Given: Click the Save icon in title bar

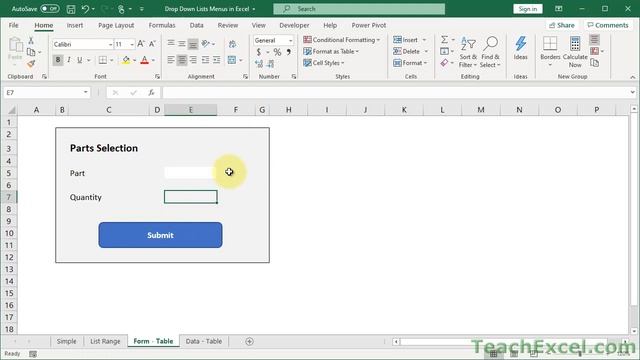Looking at the screenshot, I should click(x=71, y=9).
